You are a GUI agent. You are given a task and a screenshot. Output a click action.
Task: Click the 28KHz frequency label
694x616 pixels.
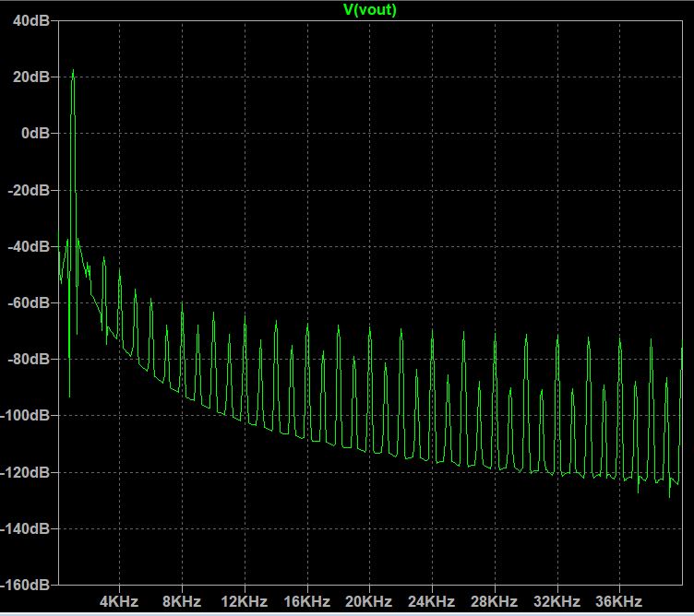[495, 601]
